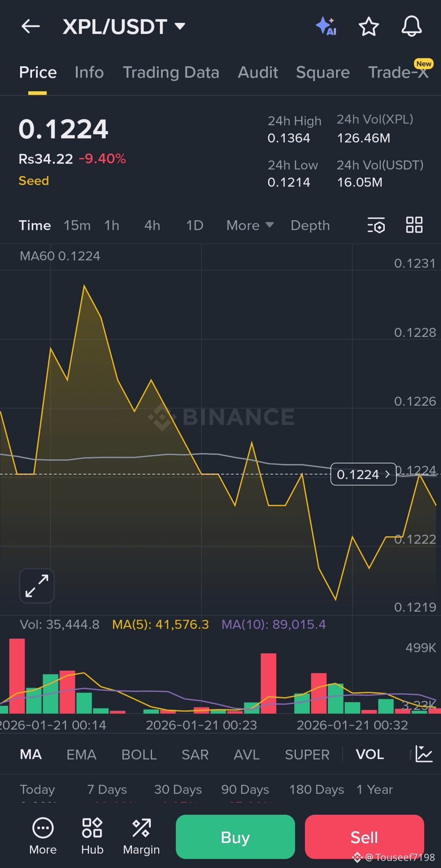Open the AI assistant sparkle icon
Image resolution: width=441 pixels, height=868 pixels.
[x=326, y=27]
